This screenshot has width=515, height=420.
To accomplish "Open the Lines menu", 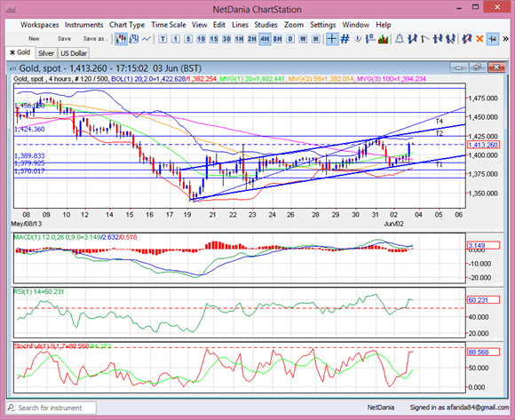I will click(240, 25).
